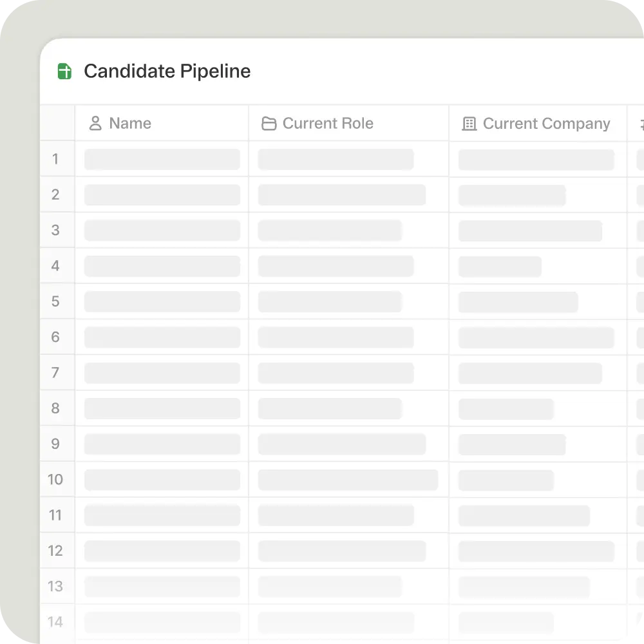Click the green Sheets spreadsheet icon

[x=64, y=71]
